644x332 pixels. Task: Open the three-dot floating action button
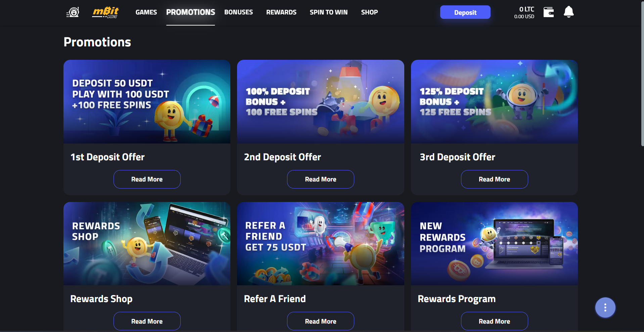(x=605, y=307)
